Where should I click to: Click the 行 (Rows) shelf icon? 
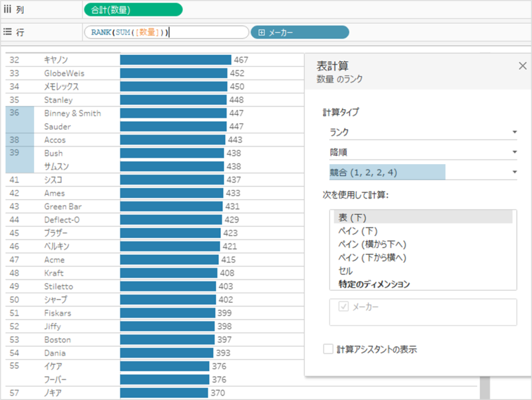point(8,32)
